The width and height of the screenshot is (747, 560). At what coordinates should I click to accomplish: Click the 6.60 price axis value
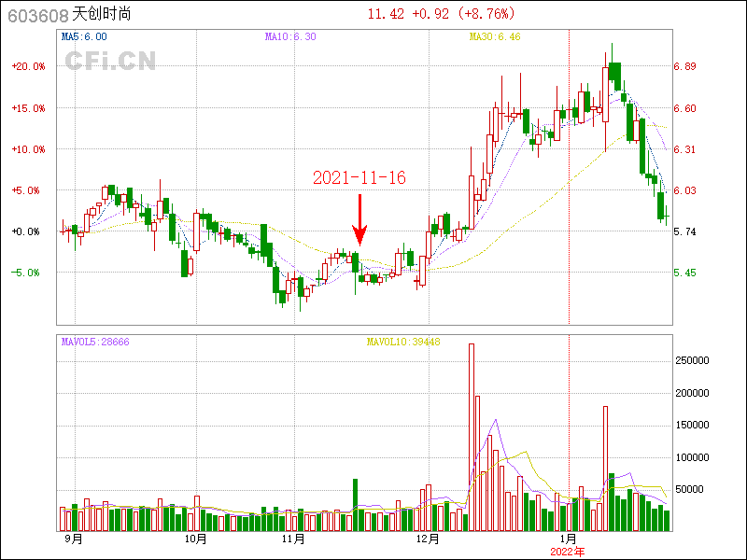pyautogui.click(x=684, y=108)
